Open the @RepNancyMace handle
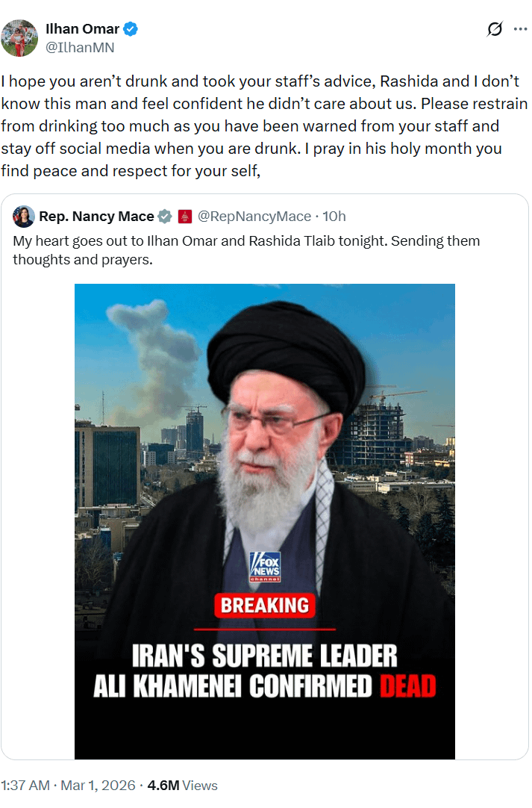 pos(254,217)
